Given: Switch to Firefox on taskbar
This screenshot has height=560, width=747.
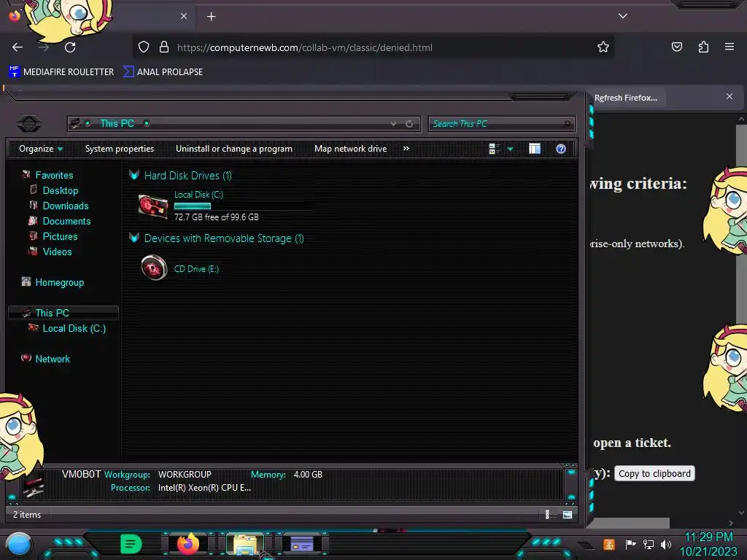Looking at the screenshot, I should [x=188, y=543].
